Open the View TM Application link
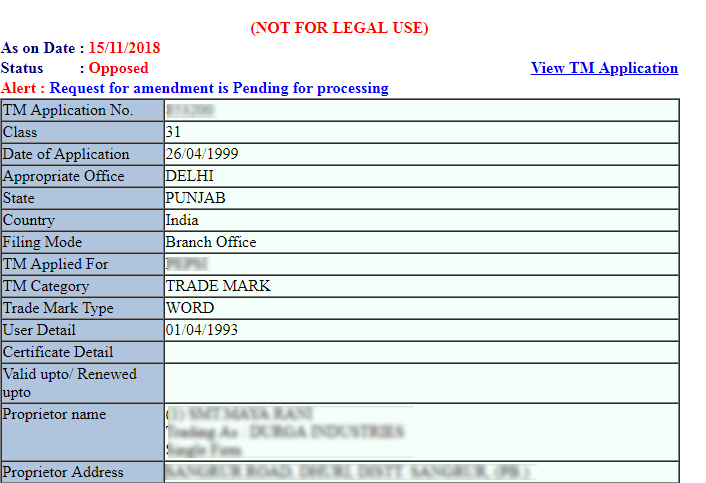 [x=604, y=68]
